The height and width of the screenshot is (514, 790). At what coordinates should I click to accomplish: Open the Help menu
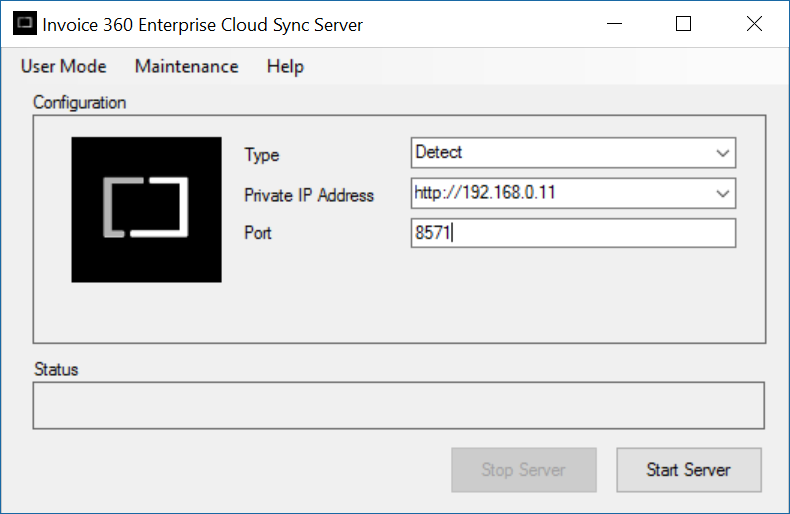(285, 67)
